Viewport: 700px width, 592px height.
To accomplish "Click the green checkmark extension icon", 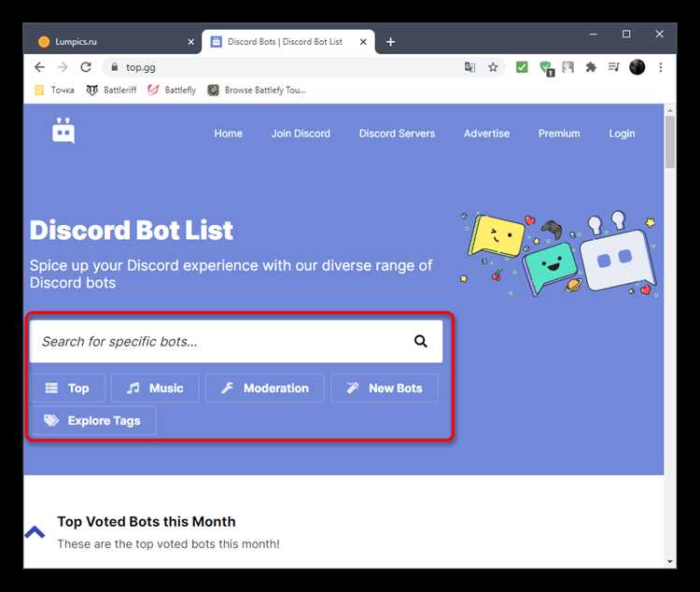I will click(x=522, y=67).
